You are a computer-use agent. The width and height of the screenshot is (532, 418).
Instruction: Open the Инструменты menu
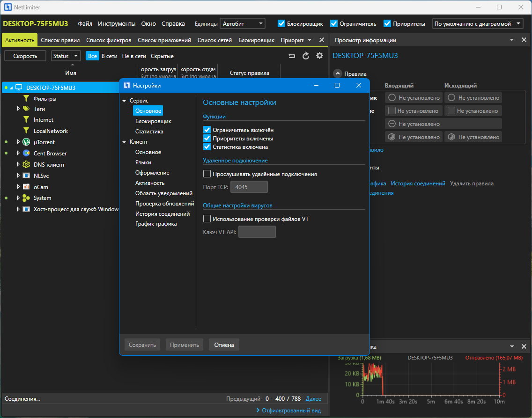coord(117,24)
